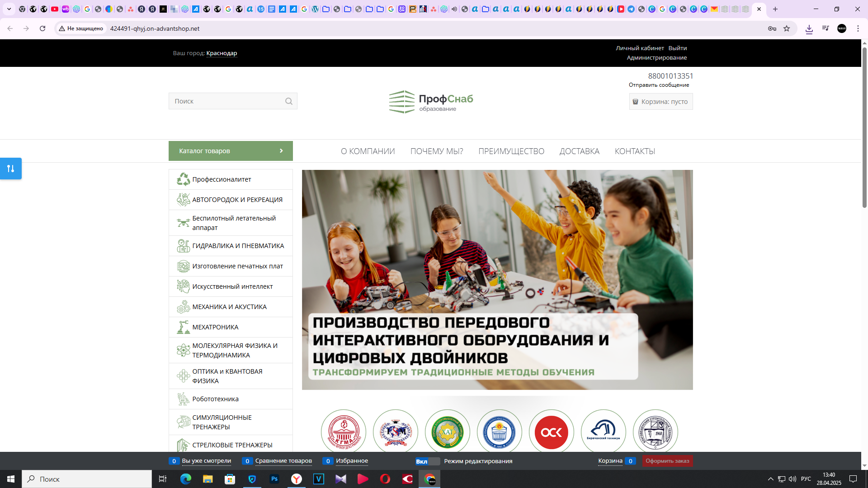Click the Профессионалитет category icon
The width and height of the screenshot is (868, 488).
(183, 179)
